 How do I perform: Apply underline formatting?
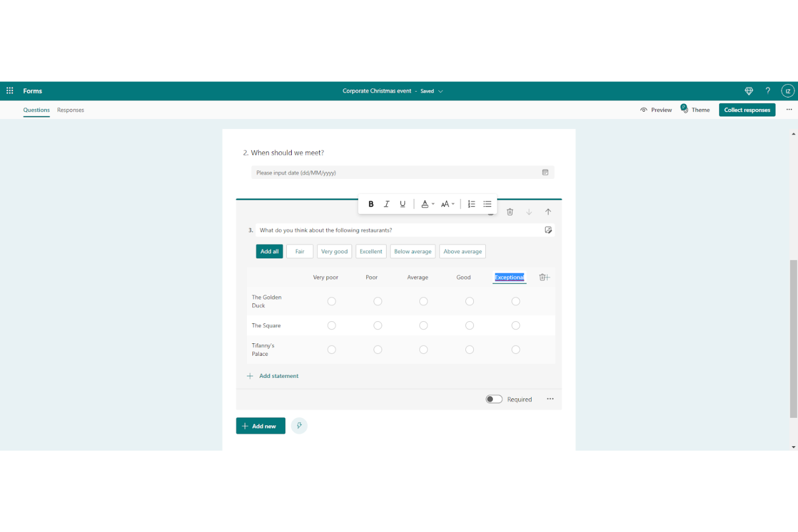(402, 204)
